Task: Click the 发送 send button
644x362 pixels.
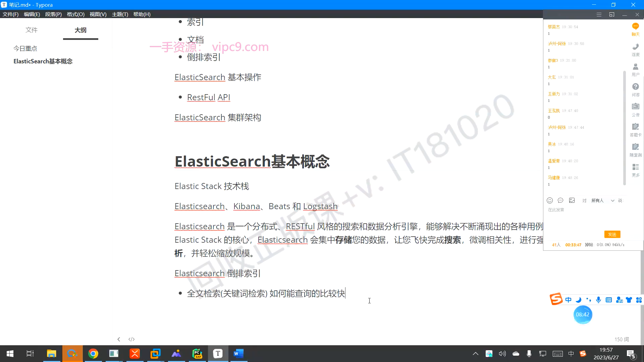Action: (612, 234)
